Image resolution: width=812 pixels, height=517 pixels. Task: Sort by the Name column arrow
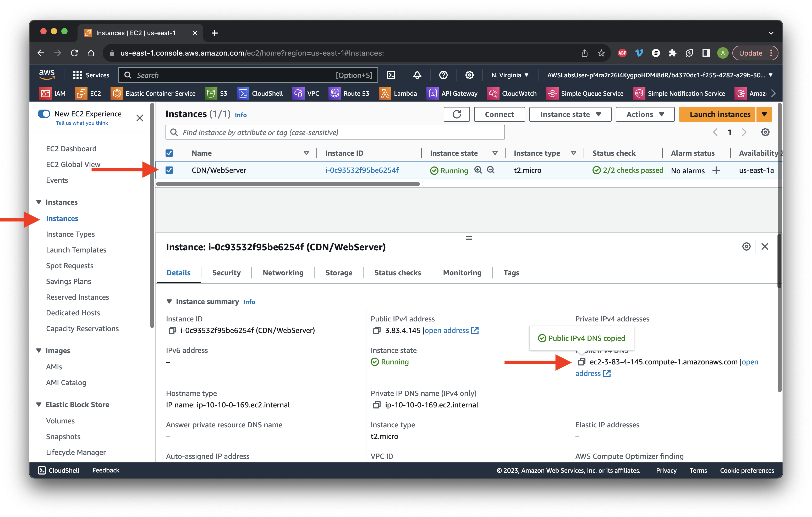pyautogui.click(x=306, y=153)
